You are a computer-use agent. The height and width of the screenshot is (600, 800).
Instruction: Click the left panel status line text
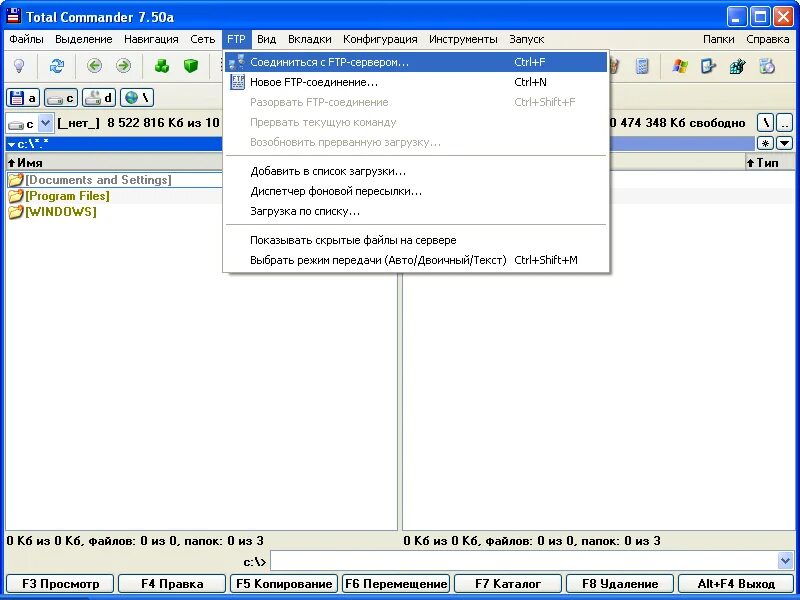(x=135, y=541)
